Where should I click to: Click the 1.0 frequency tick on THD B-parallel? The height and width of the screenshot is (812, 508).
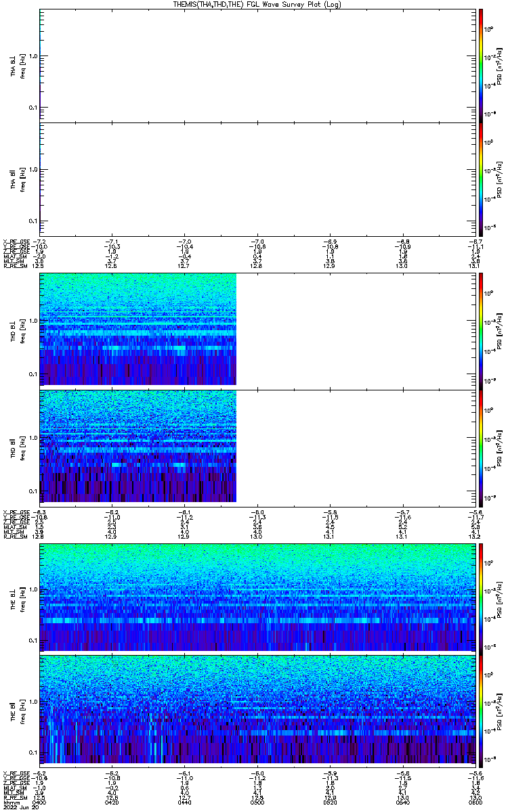[33, 438]
